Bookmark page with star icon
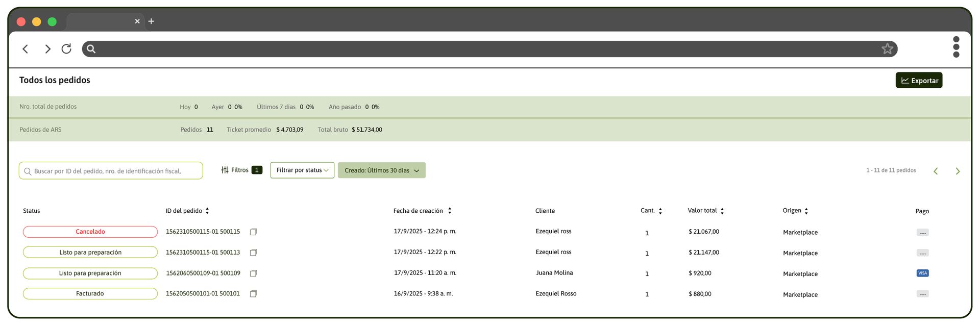This screenshot has height=325, width=980. click(x=887, y=49)
